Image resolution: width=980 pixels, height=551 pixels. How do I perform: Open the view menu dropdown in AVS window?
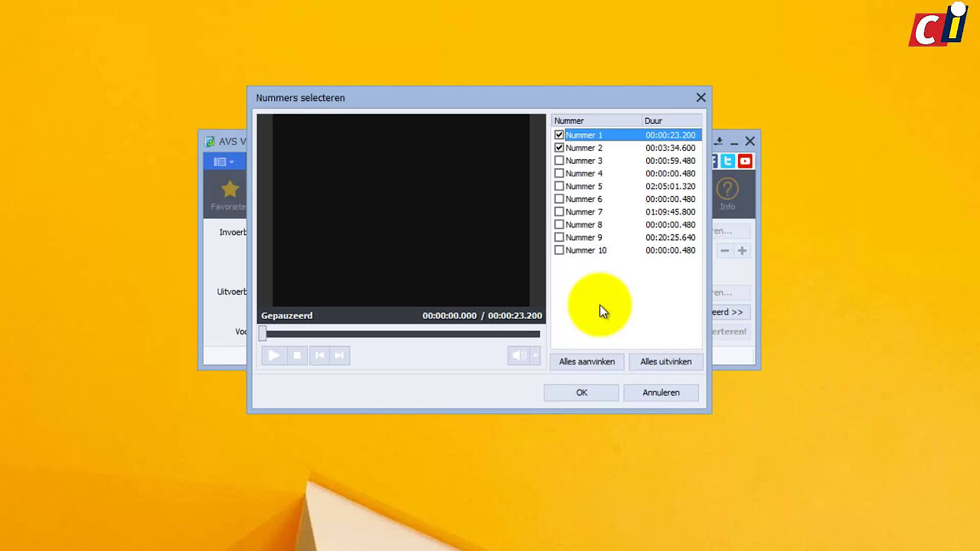tap(224, 161)
